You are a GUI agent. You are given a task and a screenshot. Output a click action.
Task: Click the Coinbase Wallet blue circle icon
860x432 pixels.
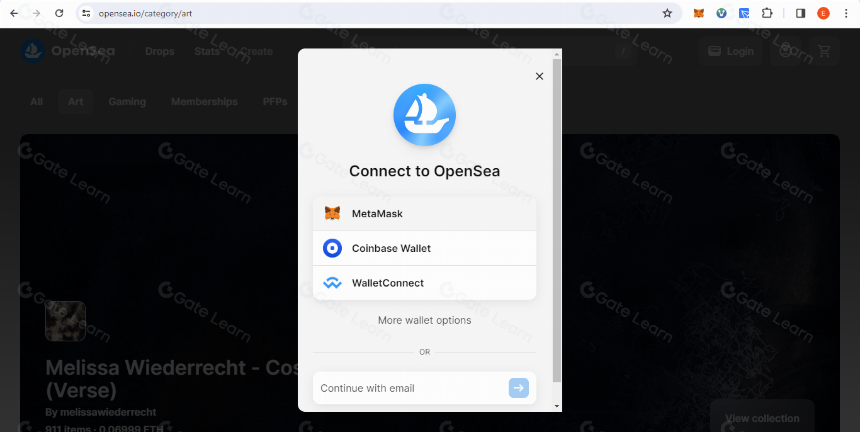pos(332,248)
